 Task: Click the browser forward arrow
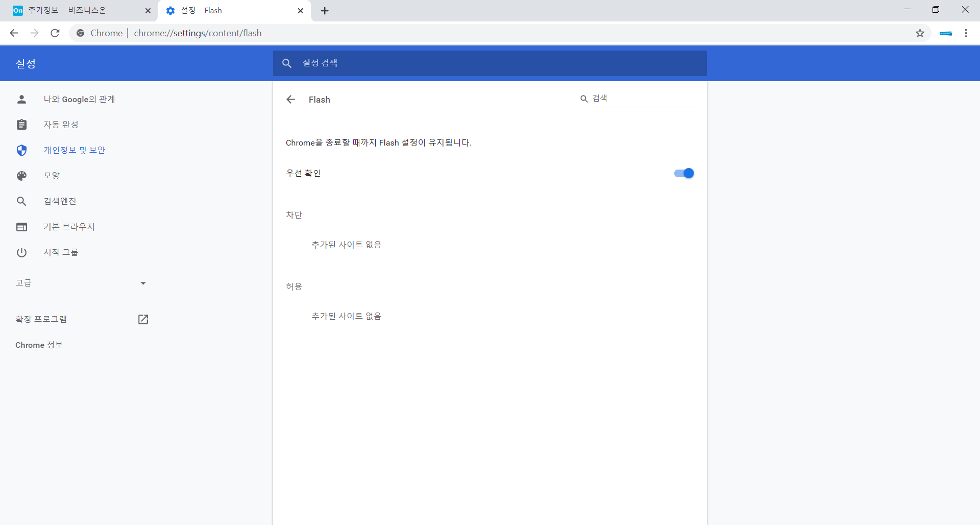pyautogui.click(x=34, y=33)
